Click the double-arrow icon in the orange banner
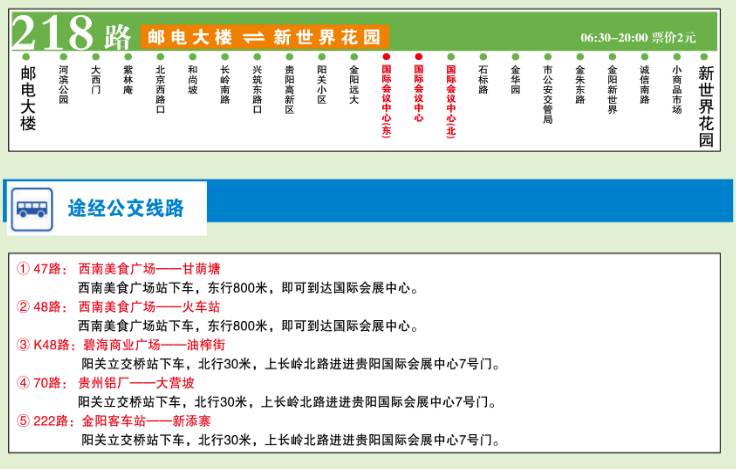 click(x=253, y=37)
